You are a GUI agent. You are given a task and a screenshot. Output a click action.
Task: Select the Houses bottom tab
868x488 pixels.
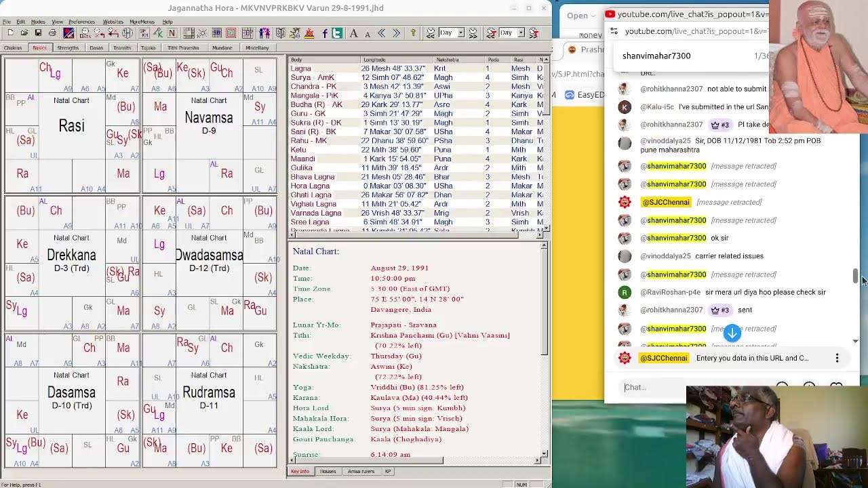coord(328,471)
